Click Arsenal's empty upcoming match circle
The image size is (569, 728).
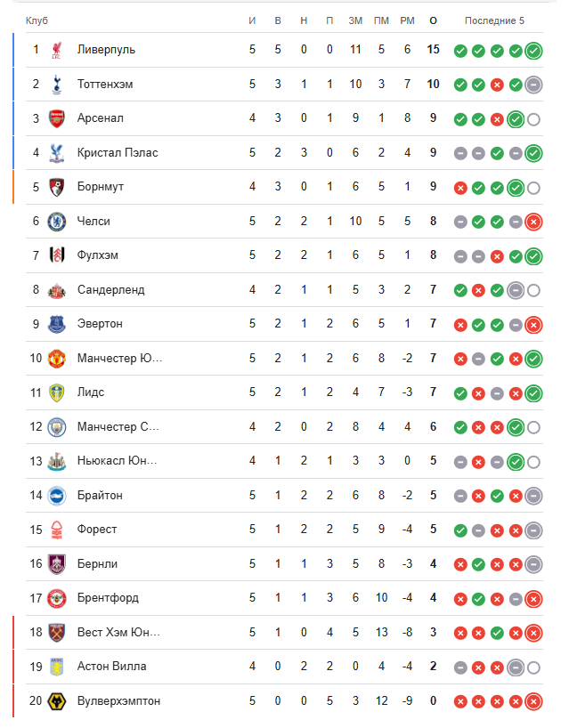[533, 119]
